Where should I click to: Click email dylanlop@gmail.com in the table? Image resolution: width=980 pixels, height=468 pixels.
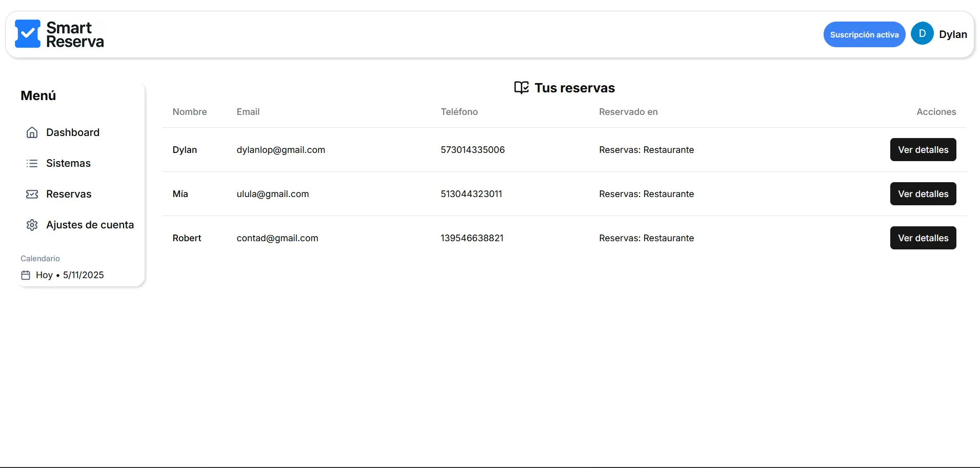(281, 150)
